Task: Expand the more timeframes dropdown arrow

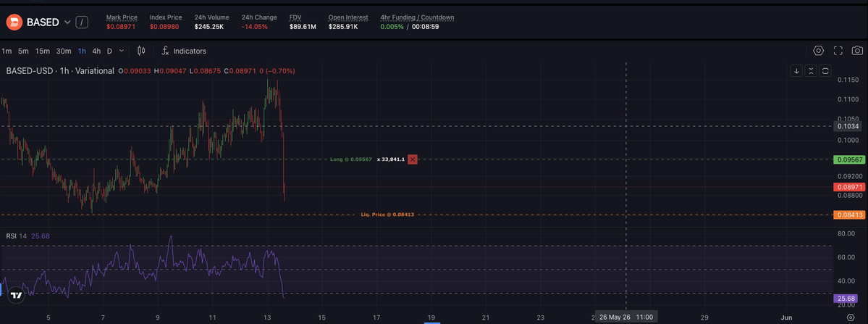Action: [x=122, y=51]
